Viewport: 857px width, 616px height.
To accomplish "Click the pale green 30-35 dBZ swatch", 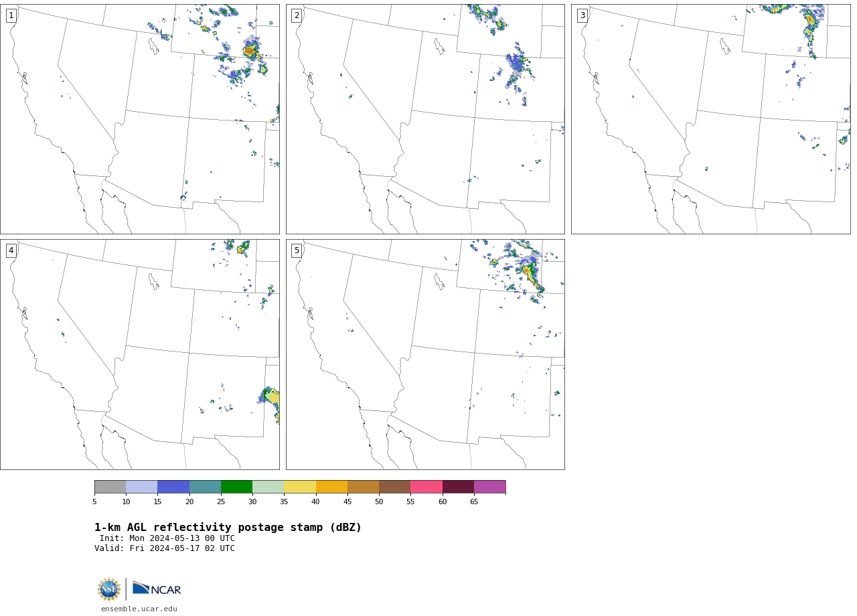I will coord(268,487).
